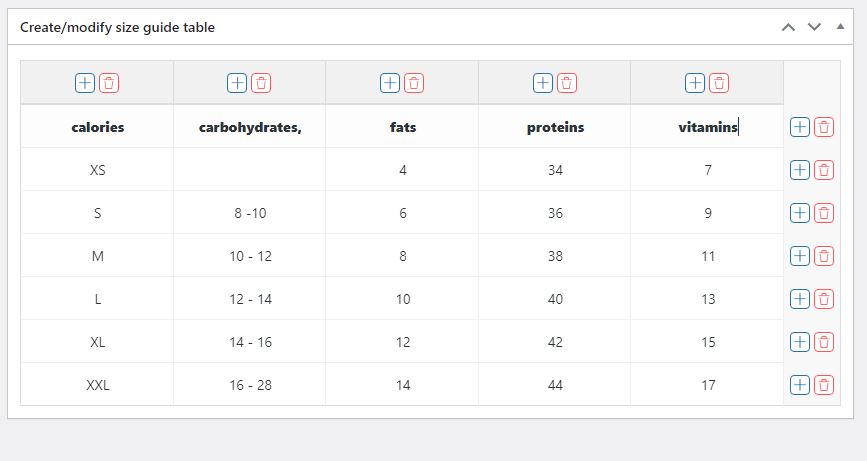Select the cell containing 16 - 28
Screen dimensions: 867x461
250,385
